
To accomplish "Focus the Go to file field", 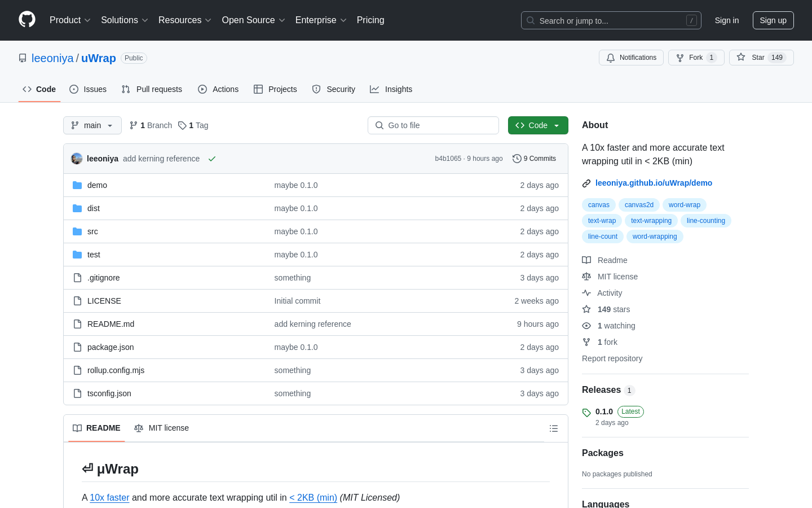I will pyautogui.click(x=433, y=125).
